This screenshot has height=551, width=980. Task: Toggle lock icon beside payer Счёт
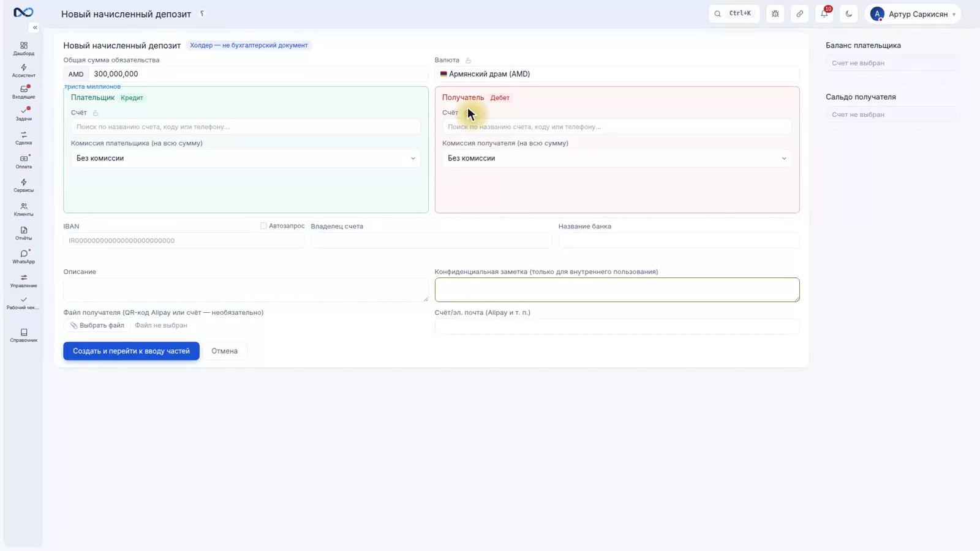96,113
